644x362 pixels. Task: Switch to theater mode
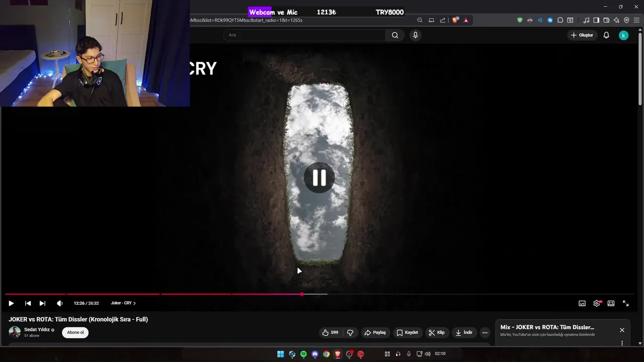[611, 303]
